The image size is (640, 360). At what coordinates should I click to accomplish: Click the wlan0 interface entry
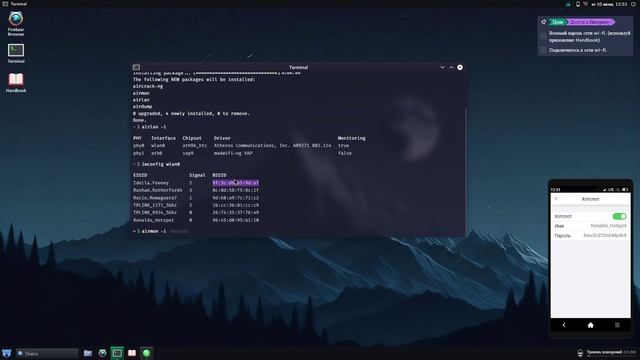[158, 145]
